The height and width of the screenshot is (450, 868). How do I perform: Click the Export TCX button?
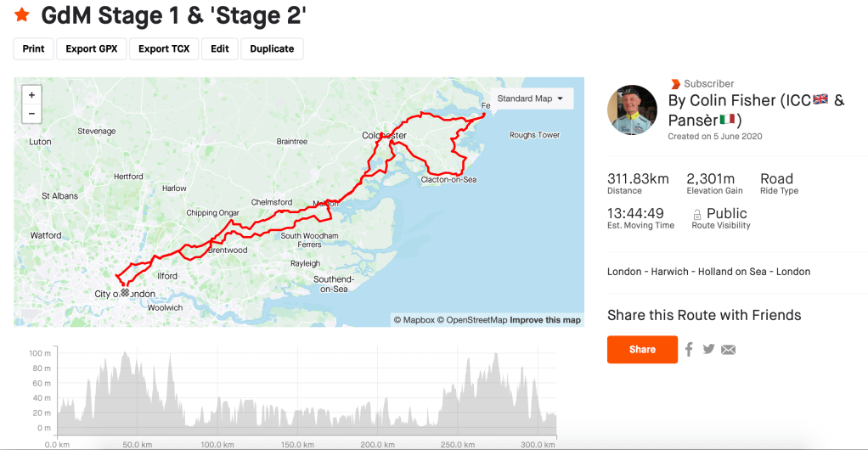tap(164, 48)
